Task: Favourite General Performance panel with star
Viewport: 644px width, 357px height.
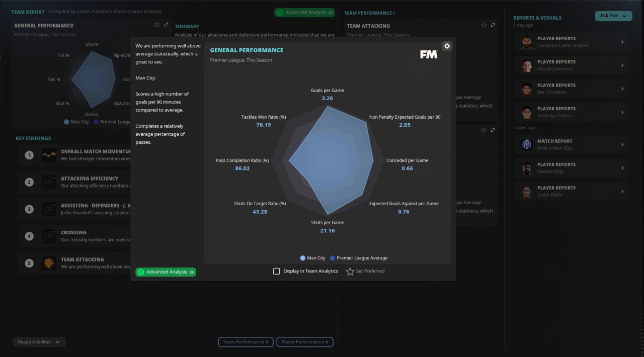Action: [x=157, y=25]
